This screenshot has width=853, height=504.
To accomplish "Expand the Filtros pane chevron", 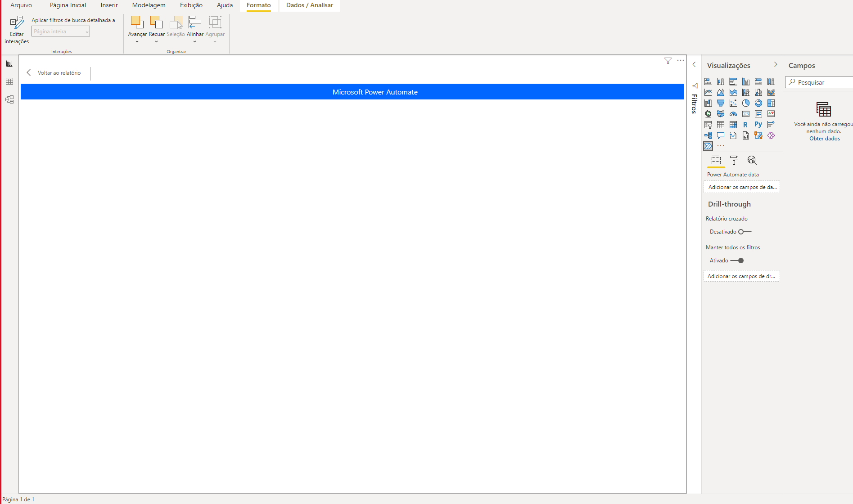I will (x=694, y=65).
